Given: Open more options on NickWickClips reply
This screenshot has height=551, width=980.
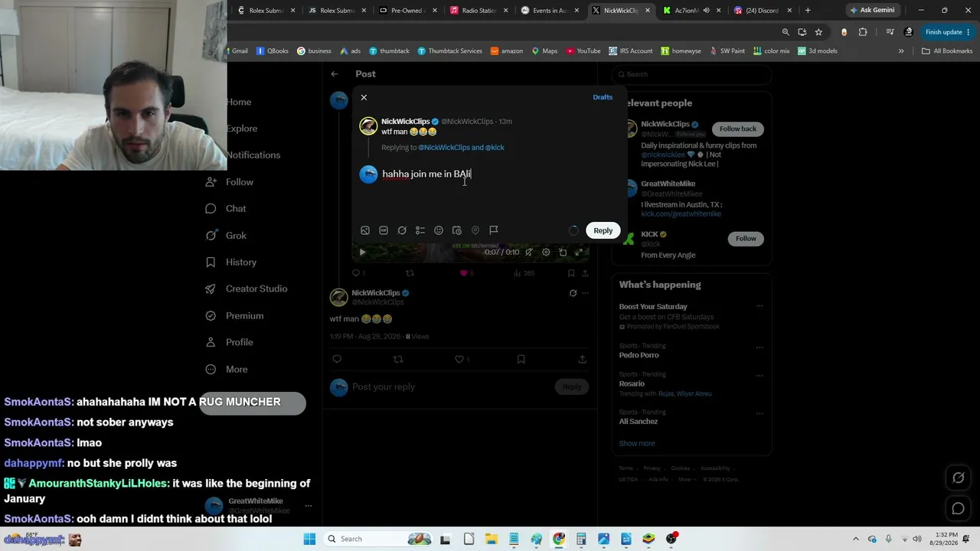Looking at the screenshot, I should pyautogui.click(x=585, y=293).
